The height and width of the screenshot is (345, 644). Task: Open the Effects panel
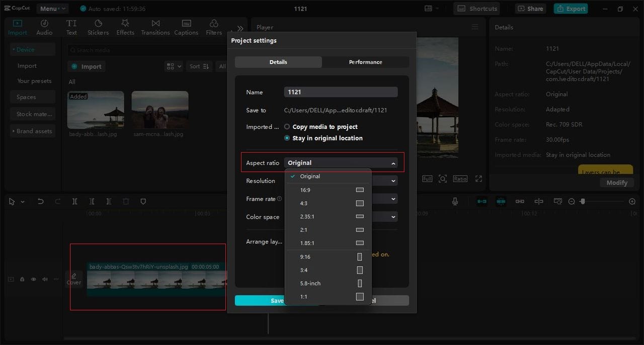125,26
